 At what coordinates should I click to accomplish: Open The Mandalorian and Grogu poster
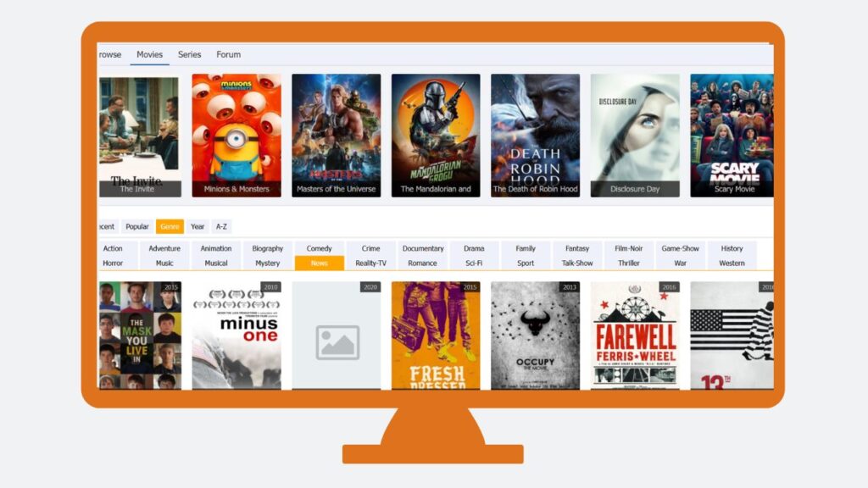[x=436, y=136]
